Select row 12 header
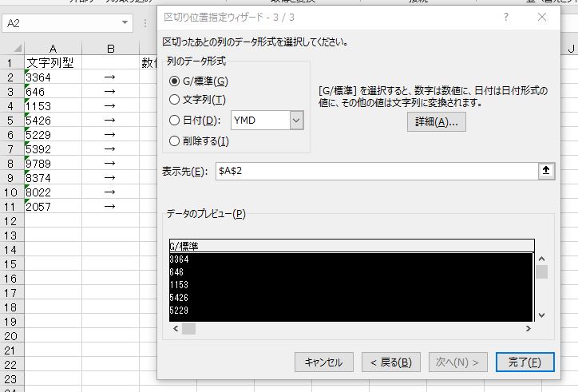The image size is (578, 392). 11,221
